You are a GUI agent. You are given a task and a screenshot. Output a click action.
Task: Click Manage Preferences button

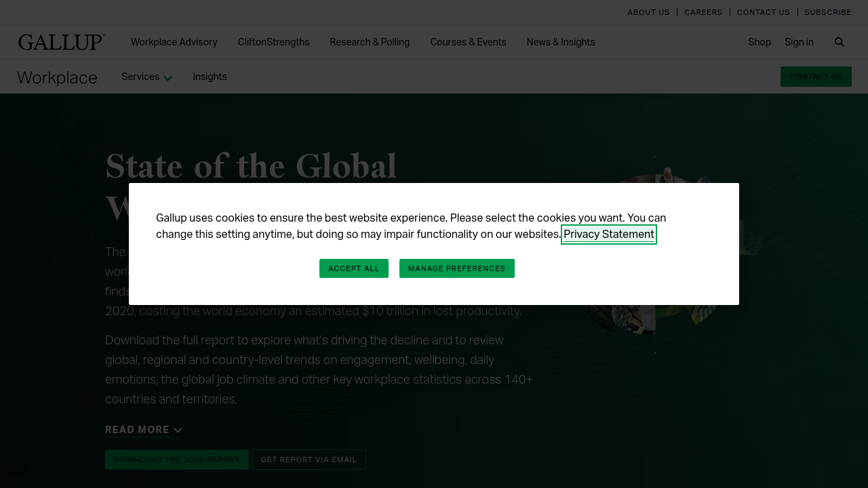click(457, 268)
